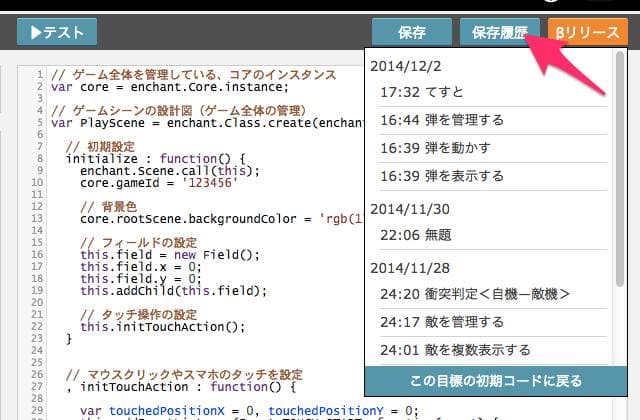Click the 2014/11/30 date header
Image resolution: width=640 pixels, height=420 pixels.
411,209
